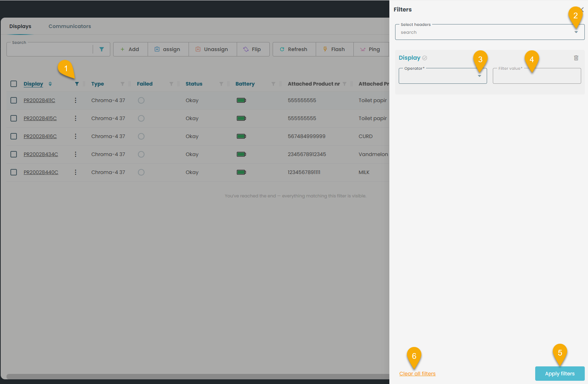Open the Operator dropdown

tap(443, 76)
